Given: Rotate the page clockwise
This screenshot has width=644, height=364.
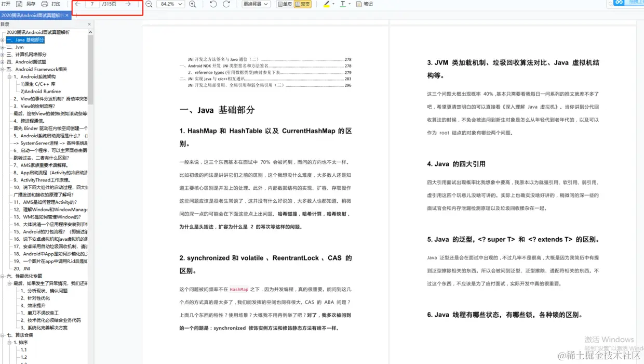Looking at the screenshot, I should tap(226, 4).
